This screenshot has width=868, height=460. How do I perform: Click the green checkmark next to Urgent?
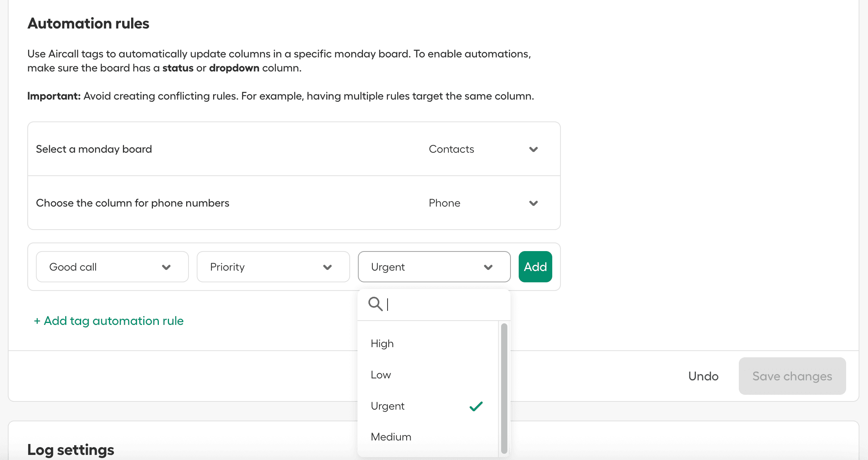pyautogui.click(x=476, y=406)
